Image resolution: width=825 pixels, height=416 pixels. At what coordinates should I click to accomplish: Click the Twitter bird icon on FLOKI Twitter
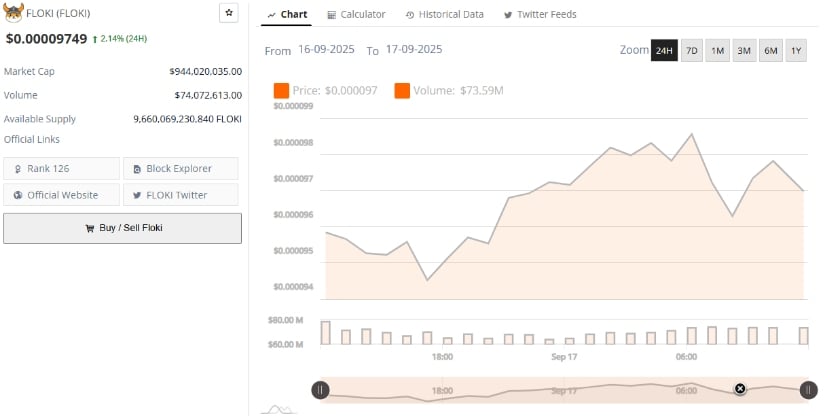[137, 195]
